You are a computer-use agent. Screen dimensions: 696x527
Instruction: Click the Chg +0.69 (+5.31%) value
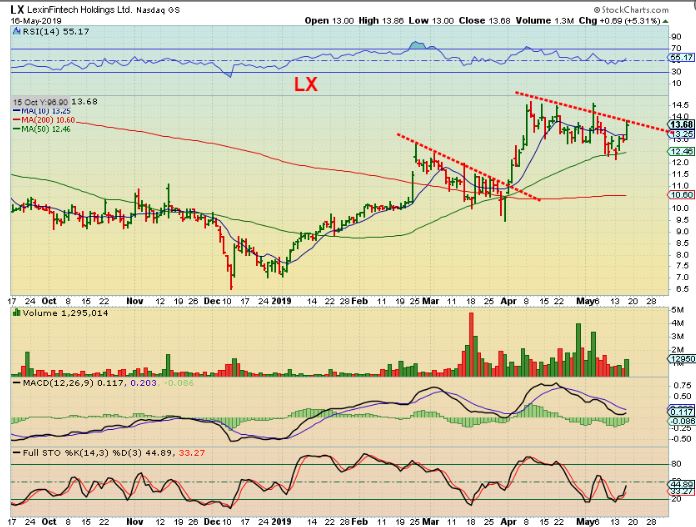(620, 20)
